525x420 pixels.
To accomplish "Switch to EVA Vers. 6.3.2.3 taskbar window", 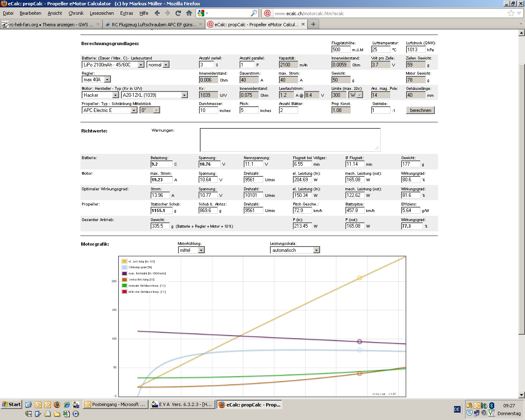I will (182, 404).
